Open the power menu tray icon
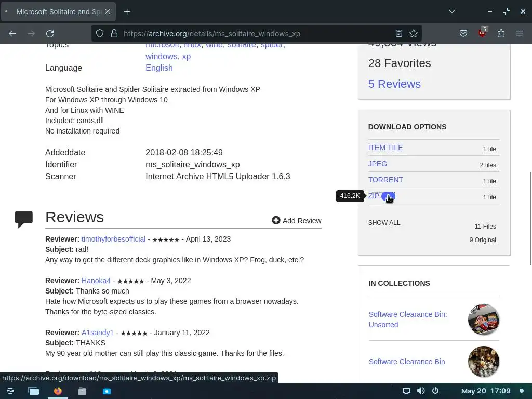Screen dimensions: 532x399 pyautogui.click(x=435, y=391)
